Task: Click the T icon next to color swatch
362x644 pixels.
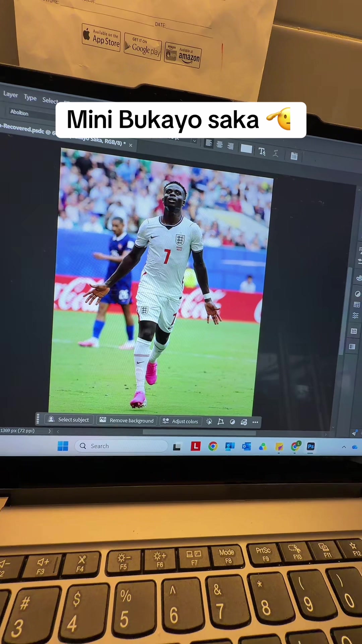Action: (x=262, y=151)
